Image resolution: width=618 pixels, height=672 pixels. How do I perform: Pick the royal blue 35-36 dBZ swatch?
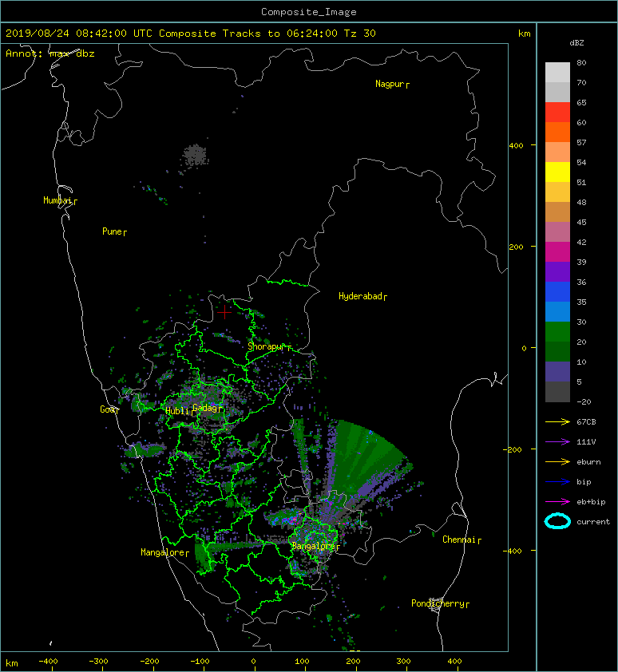tap(557, 291)
